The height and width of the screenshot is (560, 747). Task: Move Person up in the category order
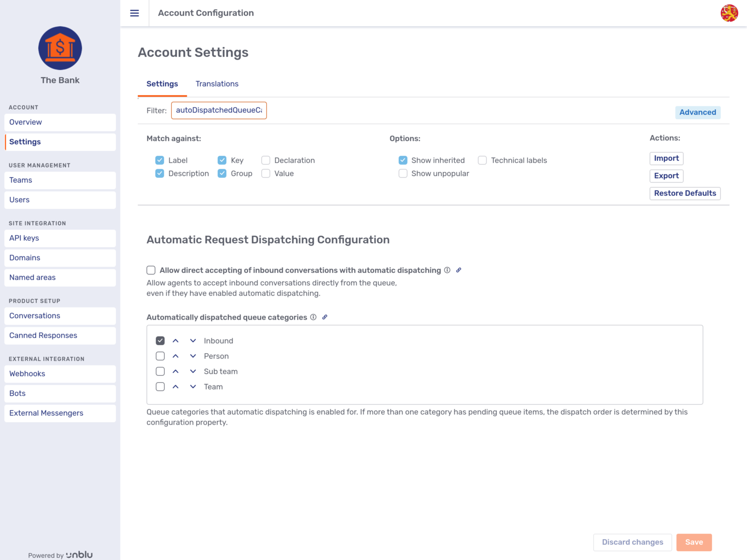tap(176, 355)
